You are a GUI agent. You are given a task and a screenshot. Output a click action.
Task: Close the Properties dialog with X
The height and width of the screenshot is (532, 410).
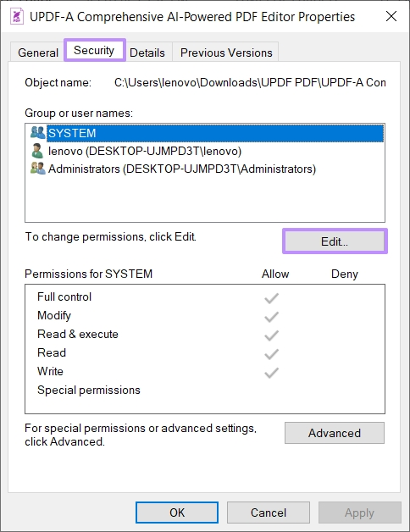tap(391, 16)
